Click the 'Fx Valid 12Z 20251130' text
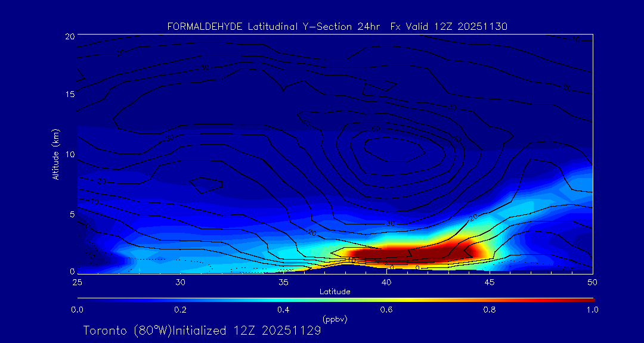This screenshot has height=343, width=644. click(449, 27)
